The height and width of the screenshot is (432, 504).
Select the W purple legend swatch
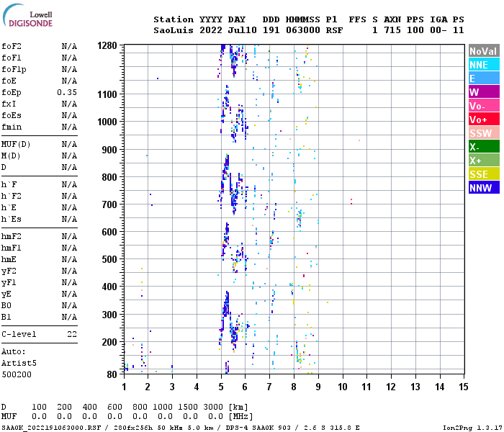[484, 92]
